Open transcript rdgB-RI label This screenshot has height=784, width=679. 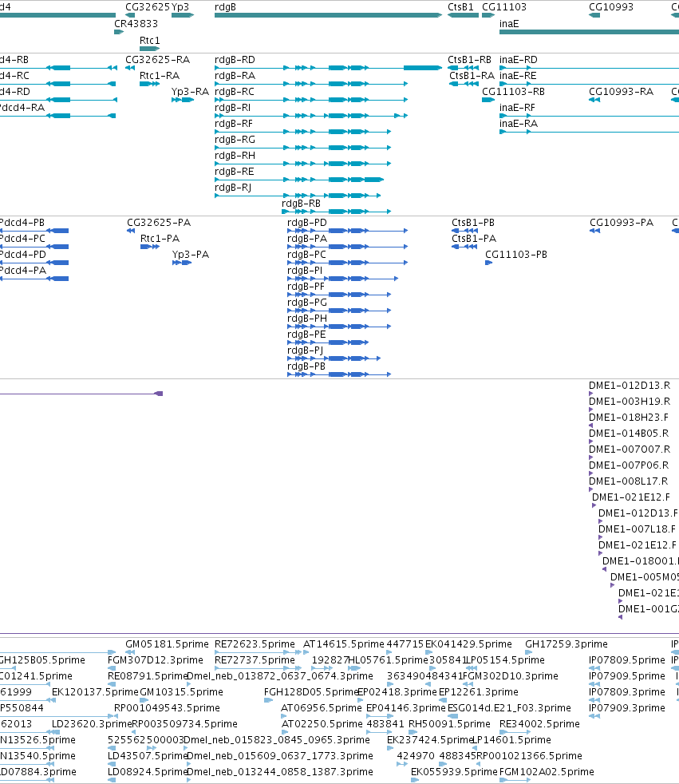pyautogui.click(x=233, y=108)
